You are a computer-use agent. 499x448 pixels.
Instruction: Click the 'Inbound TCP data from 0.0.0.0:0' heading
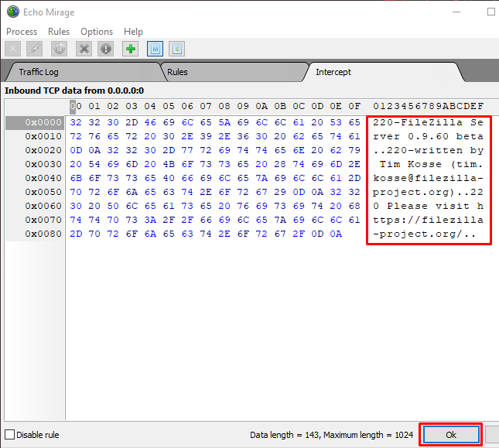[x=74, y=91]
